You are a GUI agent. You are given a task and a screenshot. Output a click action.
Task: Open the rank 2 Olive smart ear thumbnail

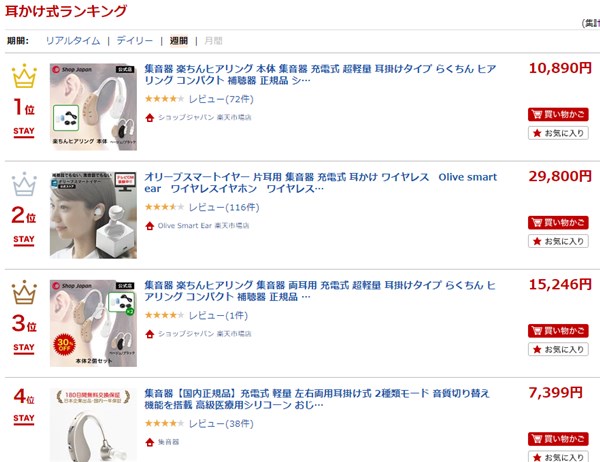click(93, 215)
